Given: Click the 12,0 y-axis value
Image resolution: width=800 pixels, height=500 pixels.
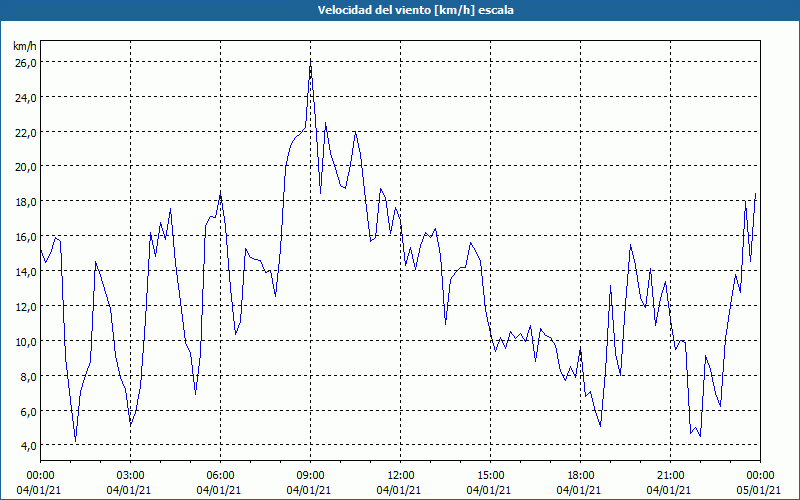Looking at the screenshot, I should click(x=25, y=307).
